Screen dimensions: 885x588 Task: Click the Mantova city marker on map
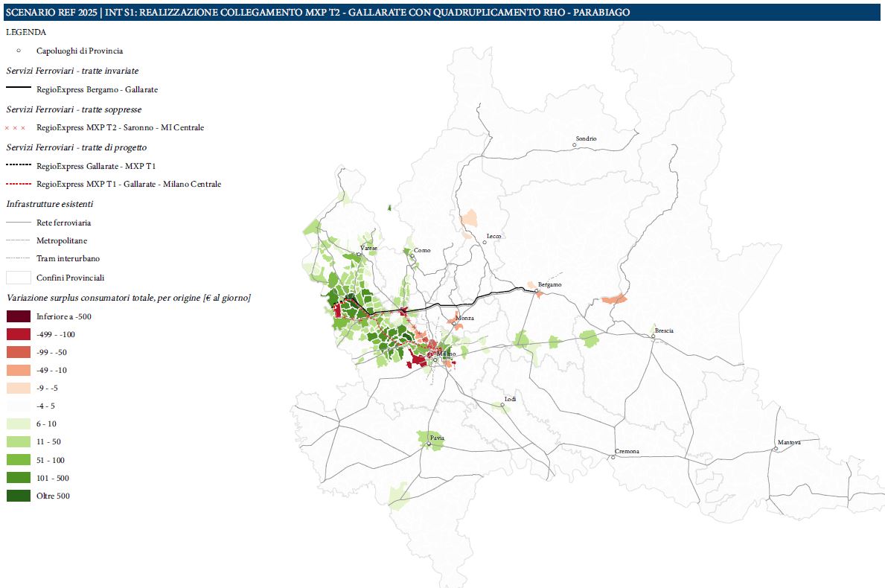coord(776,449)
